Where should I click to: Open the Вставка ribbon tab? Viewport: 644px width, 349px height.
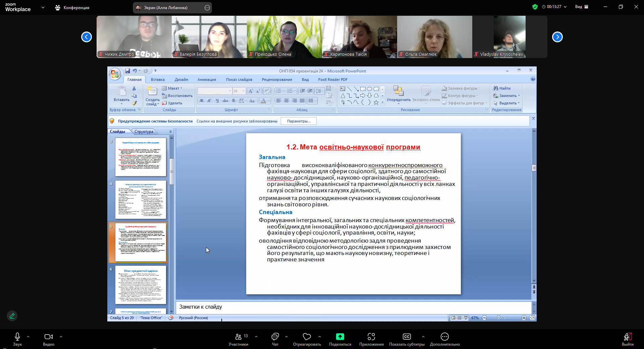tap(158, 80)
